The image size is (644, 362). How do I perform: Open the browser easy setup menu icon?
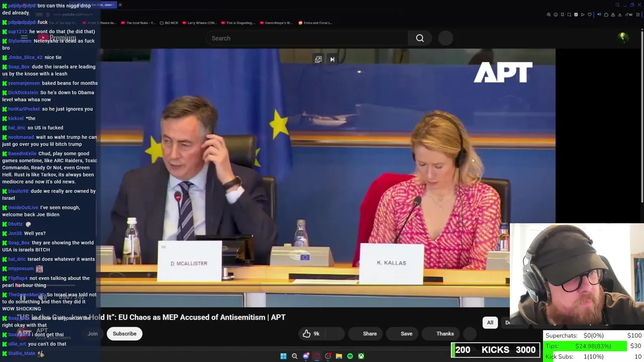pos(638,15)
